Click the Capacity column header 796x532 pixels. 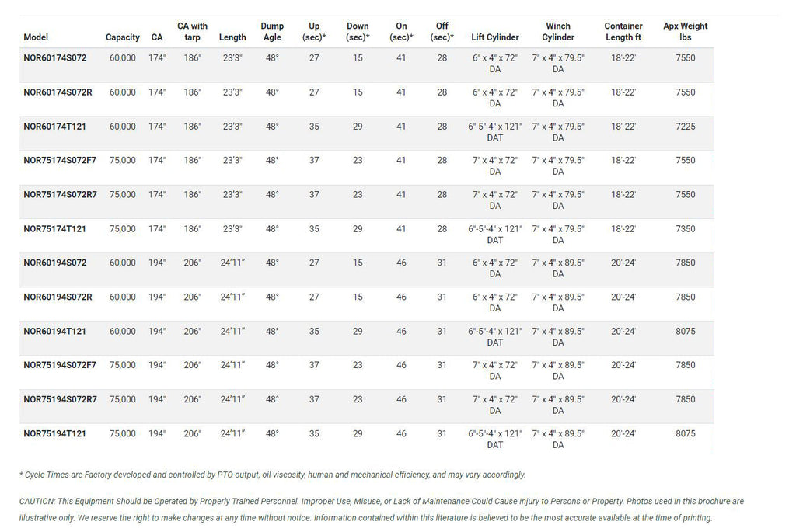click(x=122, y=37)
